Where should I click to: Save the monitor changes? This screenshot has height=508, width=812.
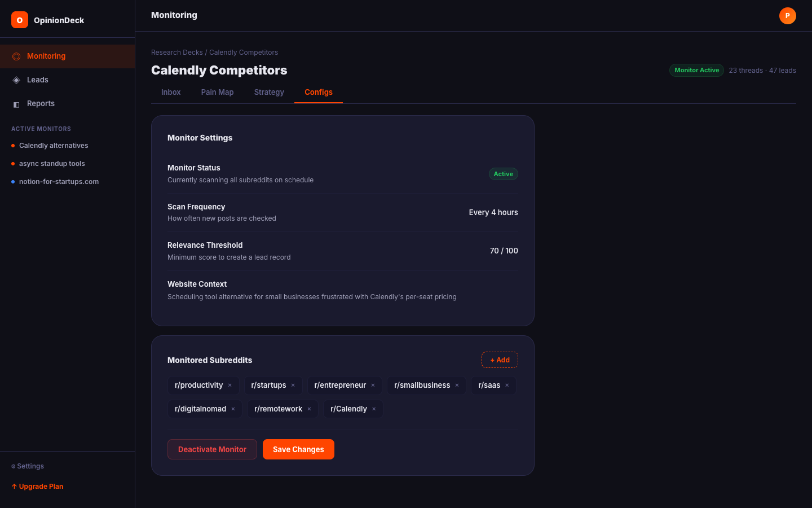pos(298,449)
